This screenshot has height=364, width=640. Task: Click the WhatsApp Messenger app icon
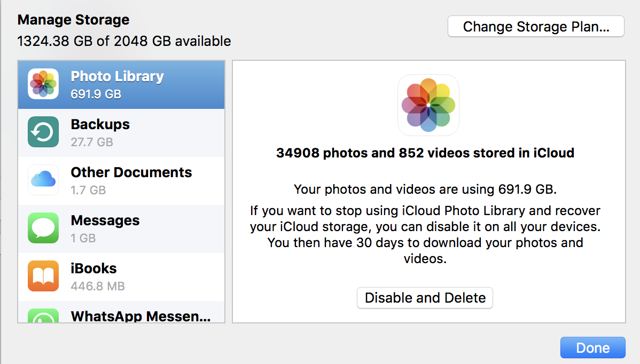(43, 316)
